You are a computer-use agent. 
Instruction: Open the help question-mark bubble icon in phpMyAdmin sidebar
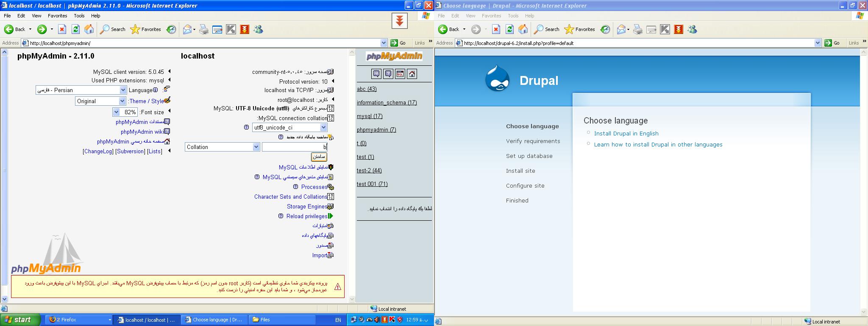point(388,74)
